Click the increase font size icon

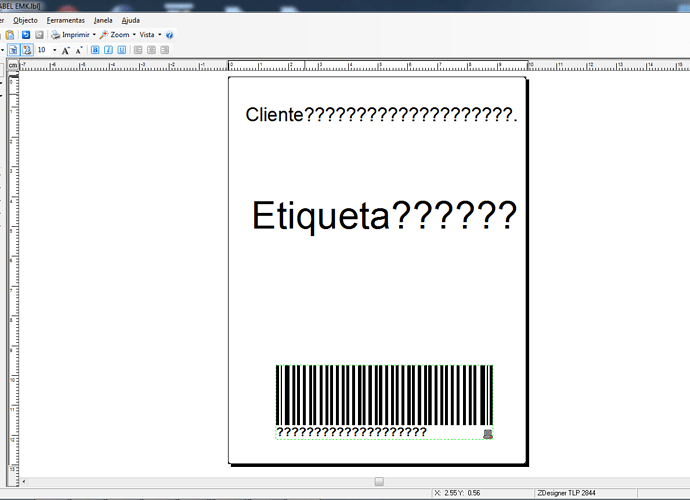(66, 50)
